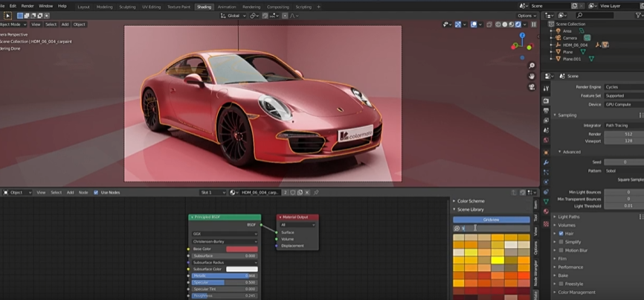Uncheck the Hair checkbox
This screenshot has width=644, height=300.
(560, 233)
